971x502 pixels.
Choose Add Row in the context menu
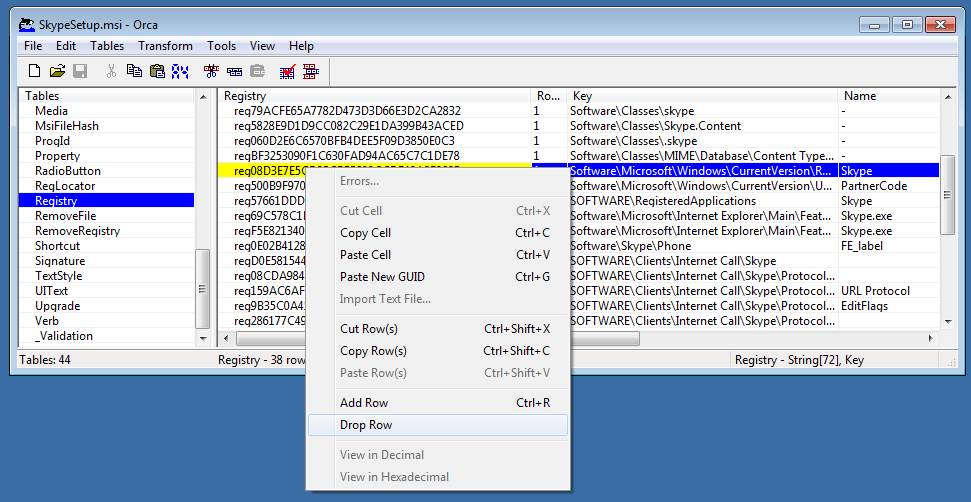click(438, 403)
